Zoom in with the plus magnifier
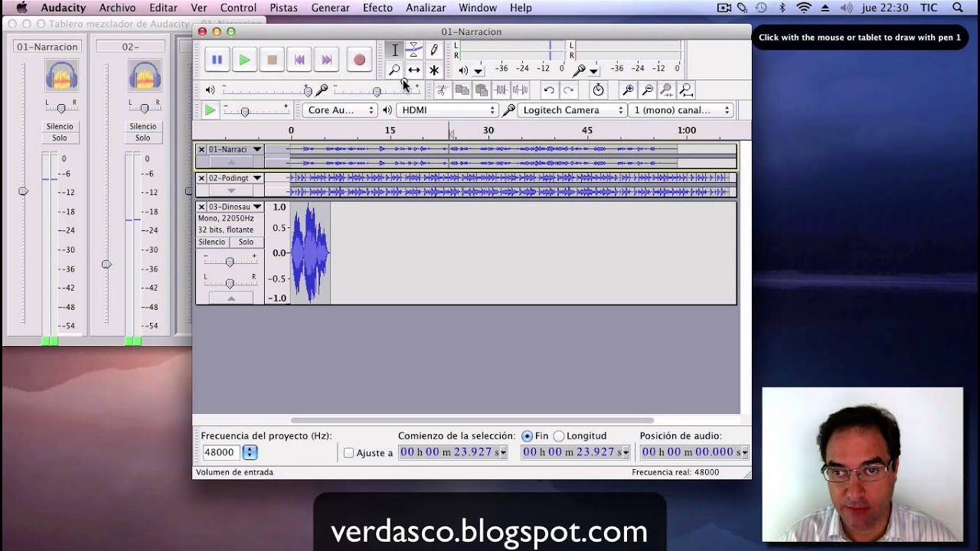980x551 pixels. click(628, 90)
